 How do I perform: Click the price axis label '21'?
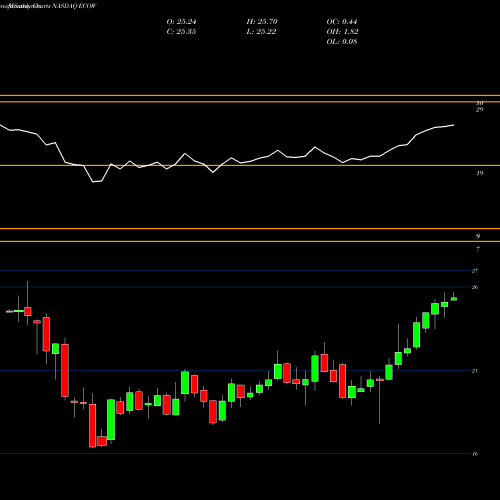click(x=475, y=371)
